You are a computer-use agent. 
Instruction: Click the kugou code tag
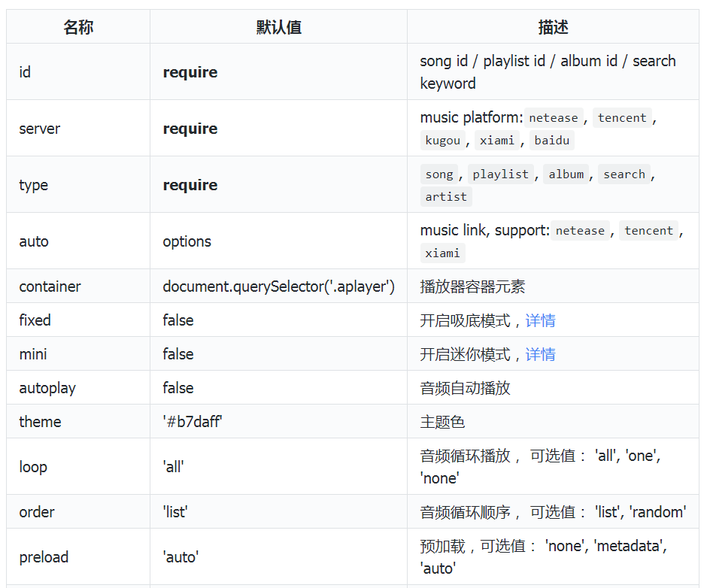[x=442, y=141]
